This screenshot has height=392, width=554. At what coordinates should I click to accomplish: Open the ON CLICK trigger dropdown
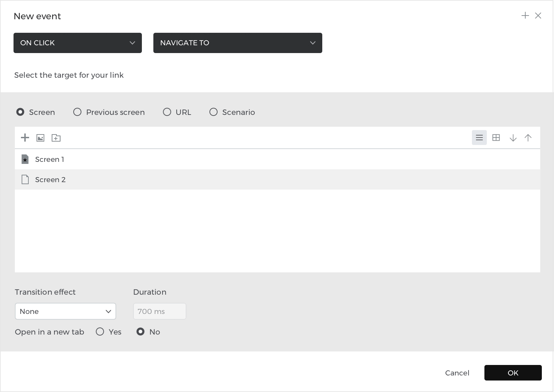click(x=78, y=43)
